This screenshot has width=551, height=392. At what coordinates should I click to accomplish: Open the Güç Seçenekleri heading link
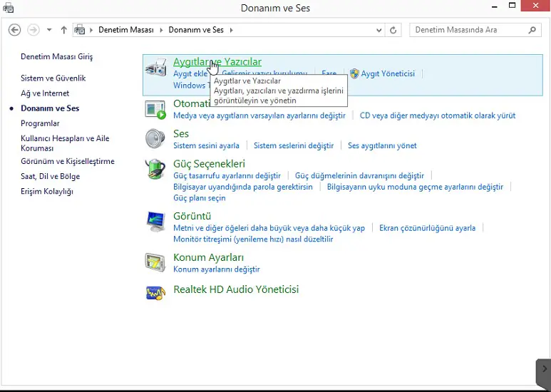[x=209, y=164]
